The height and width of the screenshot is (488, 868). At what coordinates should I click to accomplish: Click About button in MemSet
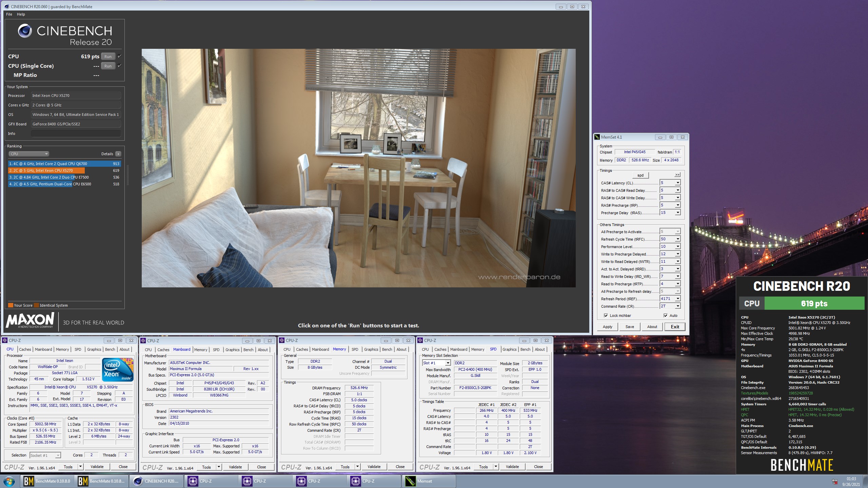click(652, 327)
